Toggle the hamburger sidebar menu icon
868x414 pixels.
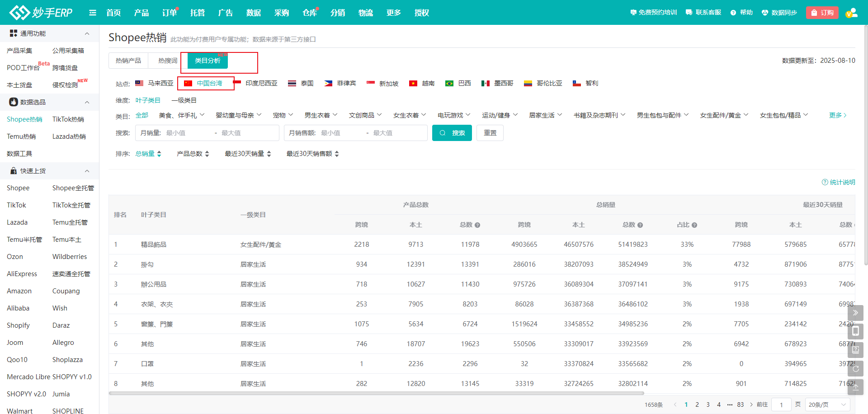pos(93,13)
